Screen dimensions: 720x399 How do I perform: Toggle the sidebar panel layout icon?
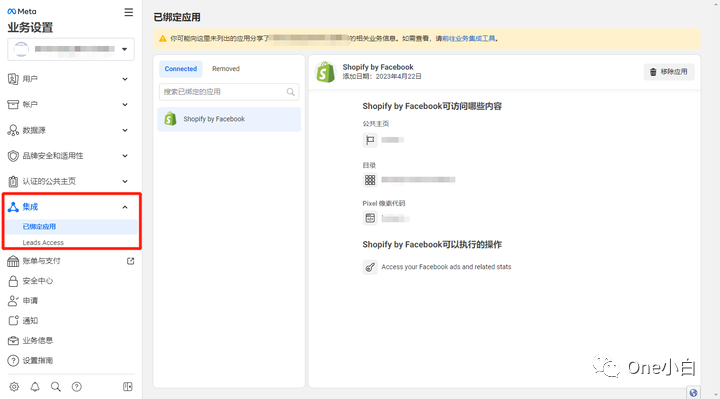pos(128,387)
